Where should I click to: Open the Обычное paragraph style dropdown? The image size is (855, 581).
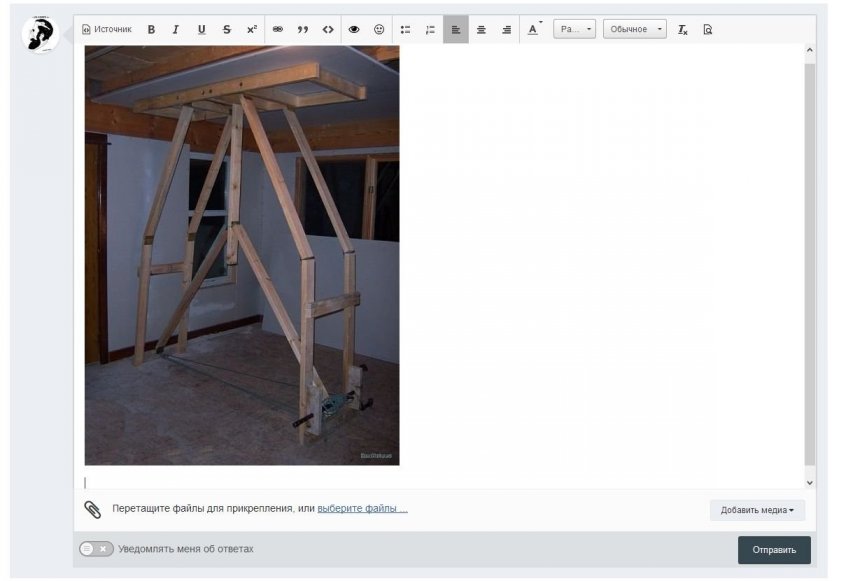click(634, 30)
